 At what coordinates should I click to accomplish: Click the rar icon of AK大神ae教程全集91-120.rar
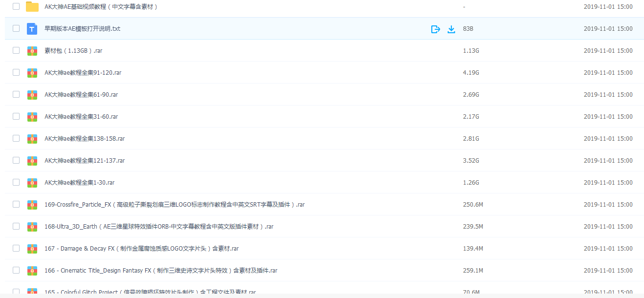[32, 73]
